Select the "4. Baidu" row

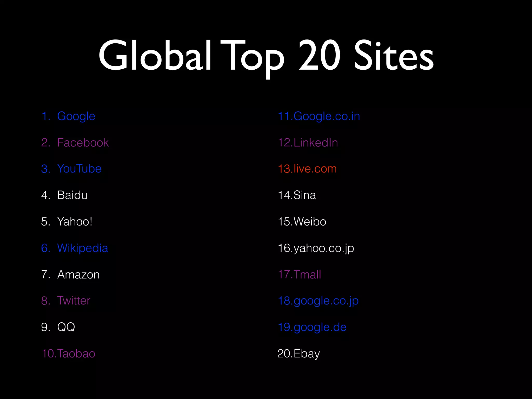[64, 195]
